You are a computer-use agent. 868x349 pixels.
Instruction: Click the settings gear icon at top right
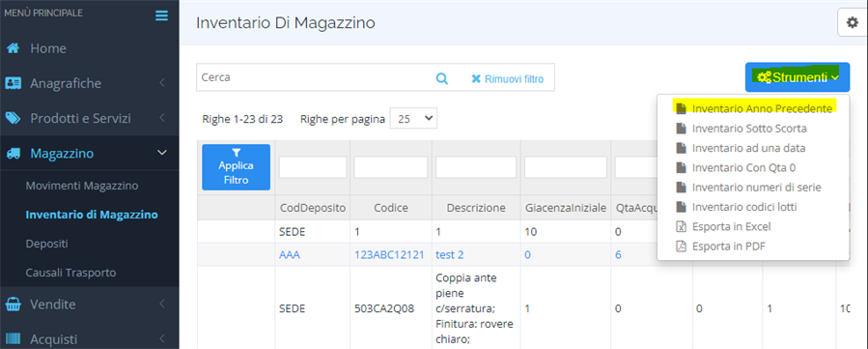point(853,22)
